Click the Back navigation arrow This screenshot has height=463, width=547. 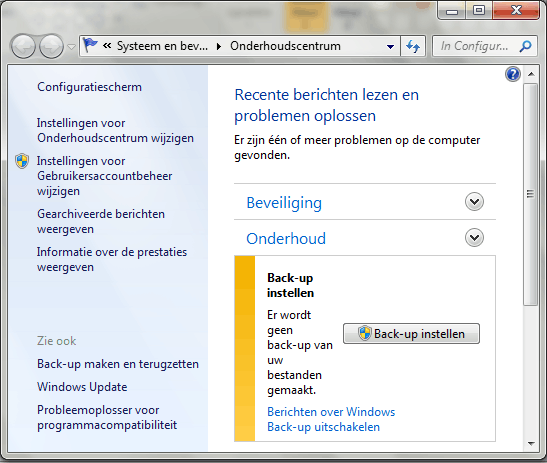pyautogui.click(x=23, y=46)
